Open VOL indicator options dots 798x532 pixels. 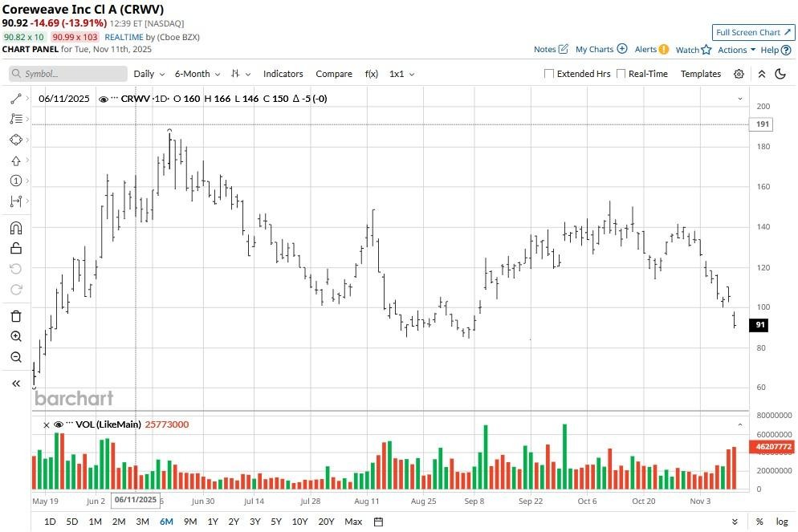click(69, 424)
